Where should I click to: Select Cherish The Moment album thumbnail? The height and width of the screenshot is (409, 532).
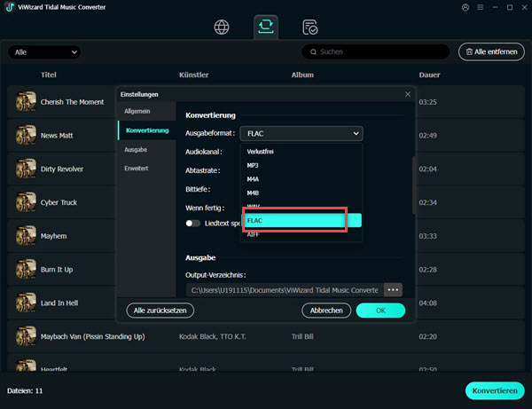click(26, 101)
